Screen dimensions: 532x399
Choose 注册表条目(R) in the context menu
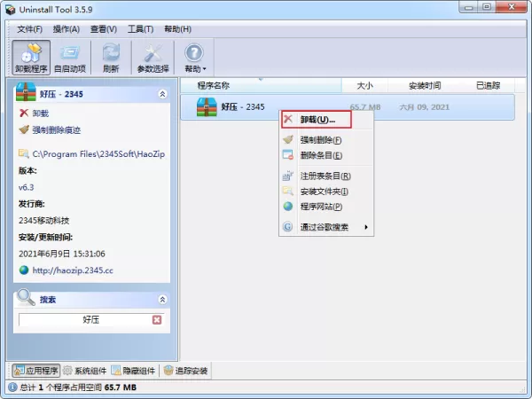[326, 176]
